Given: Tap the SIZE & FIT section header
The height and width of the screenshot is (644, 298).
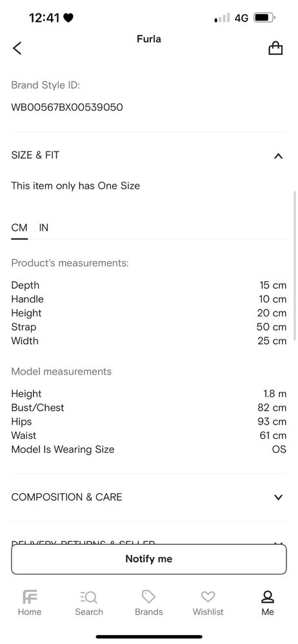Looking at the screenshot, I should (149, 155).
